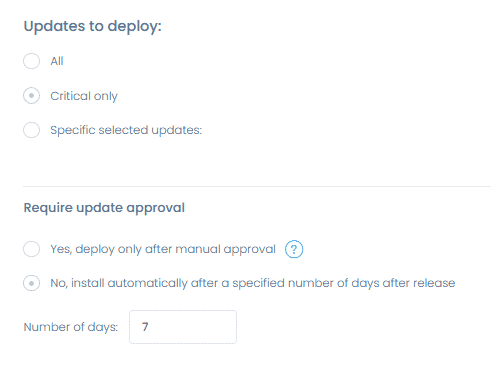Click the "Require update approval" heading
491x371 pixels.
(104, 208)
